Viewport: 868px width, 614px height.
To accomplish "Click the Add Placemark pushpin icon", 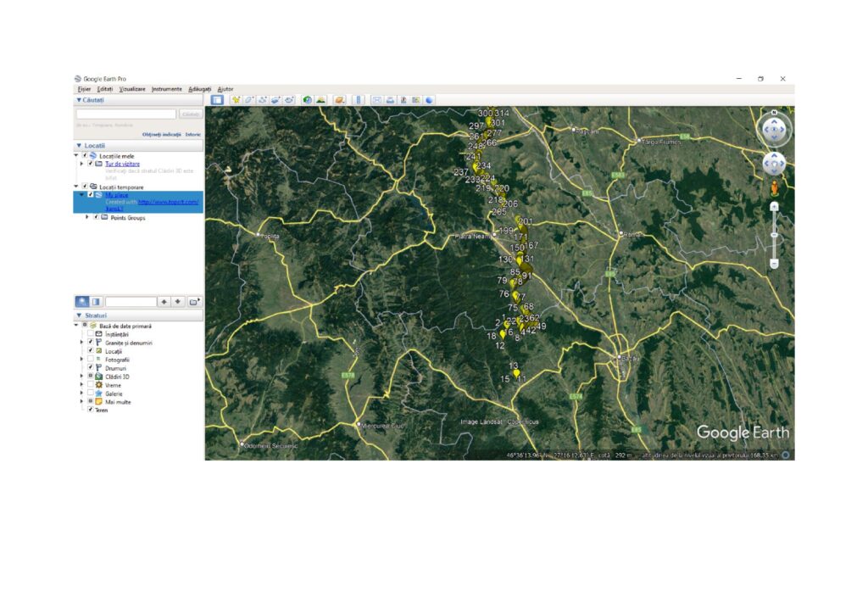I will [x=236, y=100].
